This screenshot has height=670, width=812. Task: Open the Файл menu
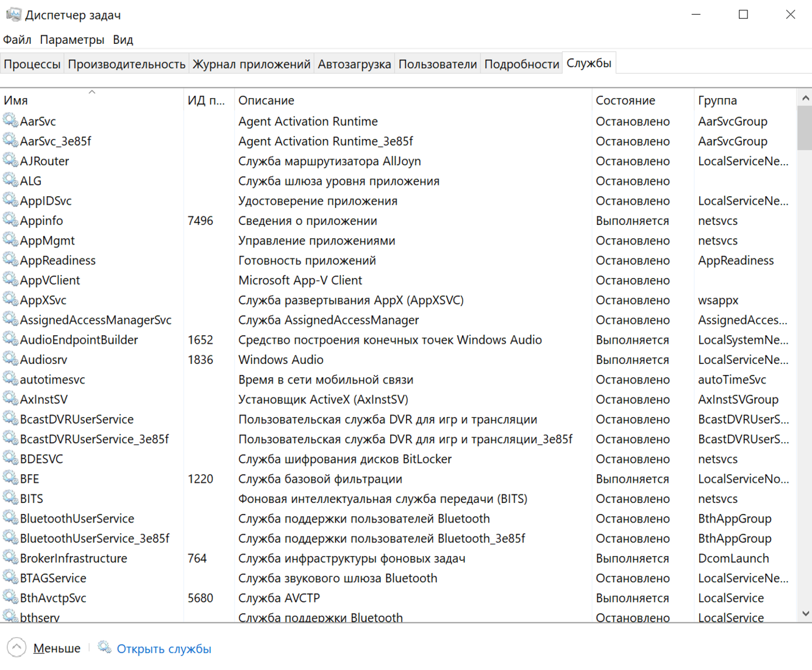(17, 40)
